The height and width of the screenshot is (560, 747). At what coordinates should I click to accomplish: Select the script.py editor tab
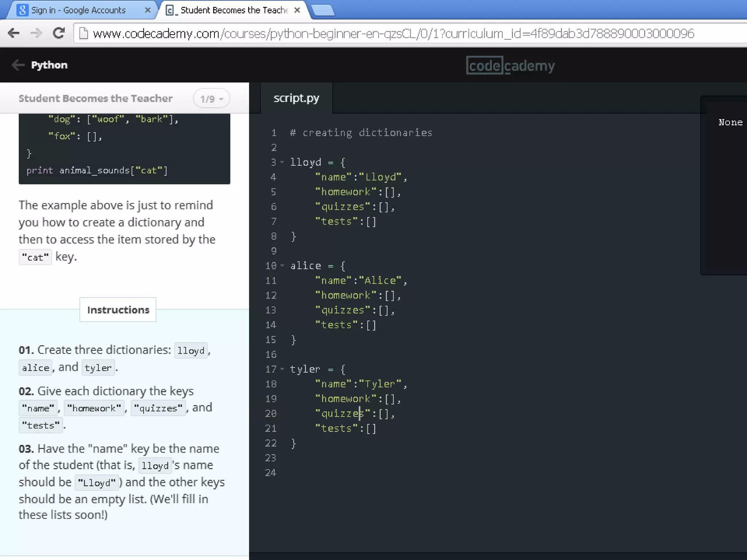coord(296,98)
